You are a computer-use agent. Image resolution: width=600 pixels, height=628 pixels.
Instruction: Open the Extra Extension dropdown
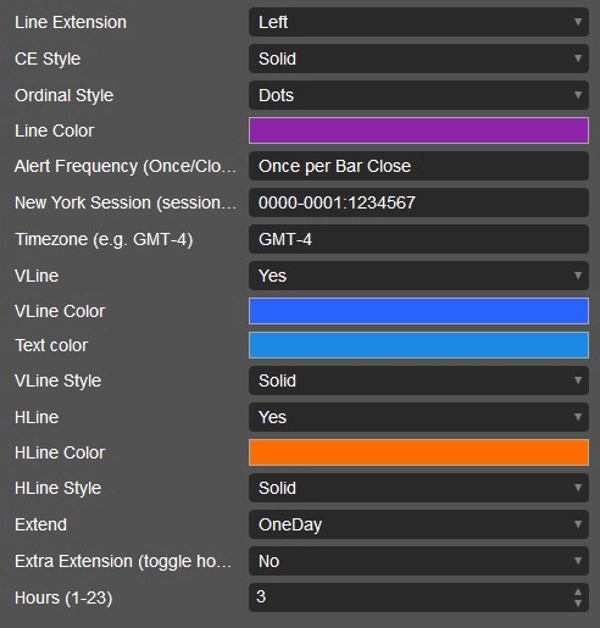click(x=418, y=561)
